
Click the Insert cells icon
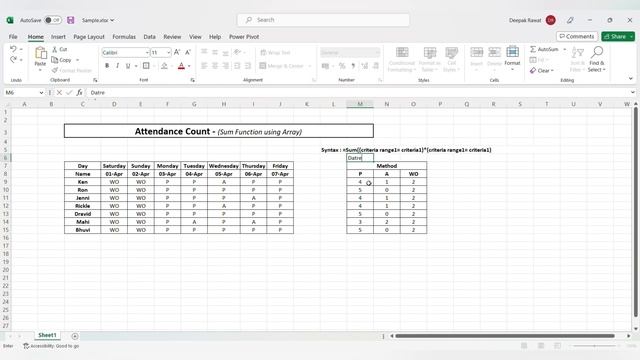click(476, 52)
